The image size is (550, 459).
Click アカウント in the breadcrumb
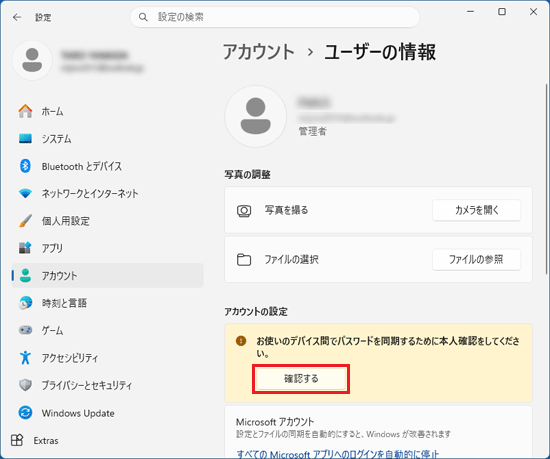pyautogui.click(x=259, y=52)
